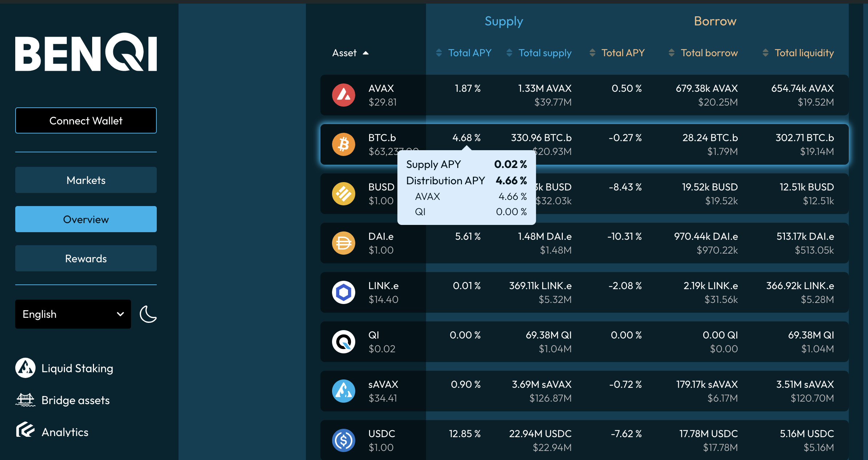Click the LINK.e hexagon token icon
Image resolution: width=868 pixels, height=460 pixels.
(343, 292)
